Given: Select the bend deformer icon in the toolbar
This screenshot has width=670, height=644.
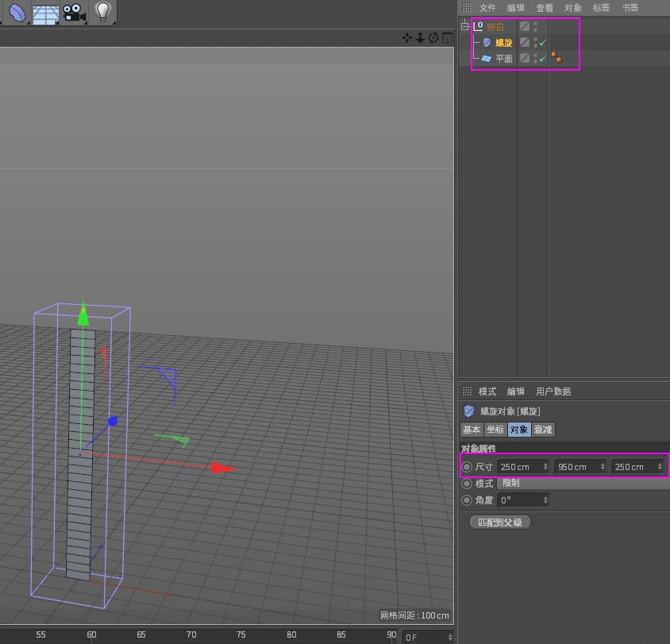Looking at the screenshot, I should [x=16, y=13].
